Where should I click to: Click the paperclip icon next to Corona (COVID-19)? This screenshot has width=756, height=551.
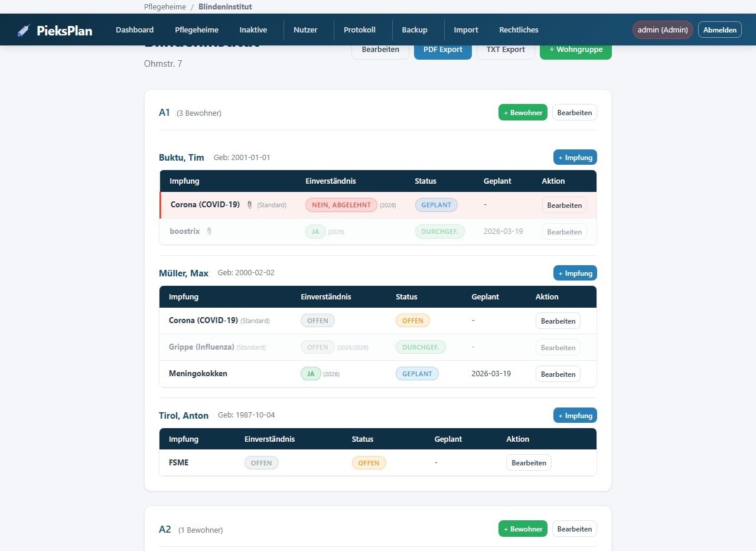(x=250, y=205)
